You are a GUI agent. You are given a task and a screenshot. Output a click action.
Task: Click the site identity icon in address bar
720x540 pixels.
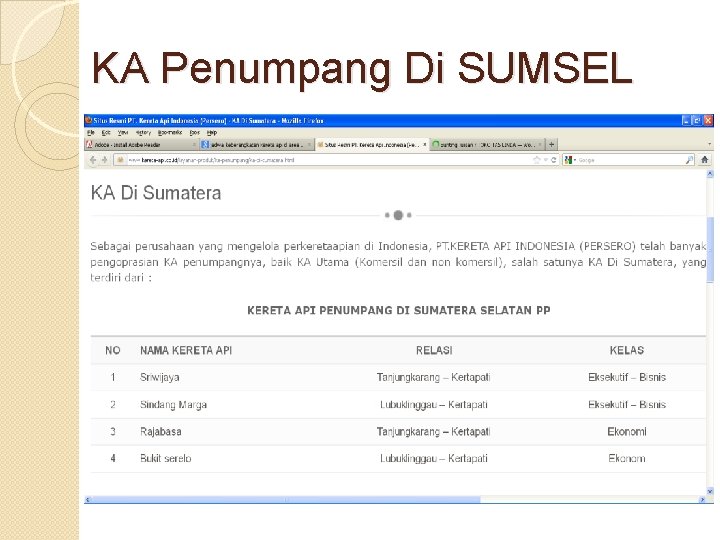[x=120, y=160]
